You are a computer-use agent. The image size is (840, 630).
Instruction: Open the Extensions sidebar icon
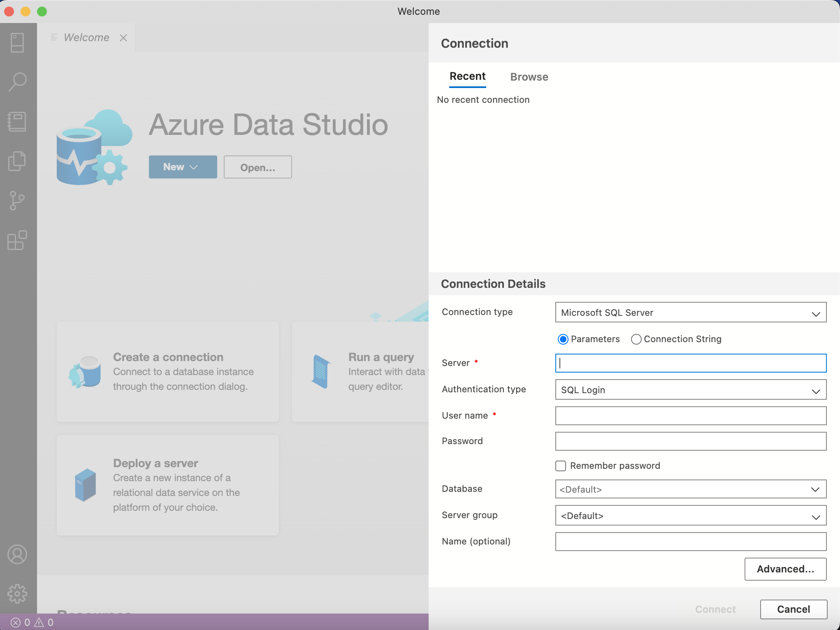(17, 240)
